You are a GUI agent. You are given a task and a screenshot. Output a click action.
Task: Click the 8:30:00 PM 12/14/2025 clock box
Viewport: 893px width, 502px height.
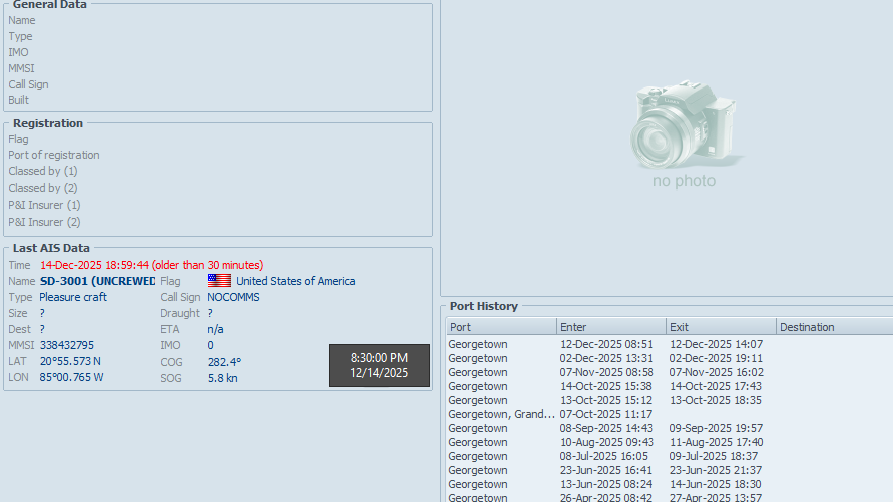click(x=379, y=365)
